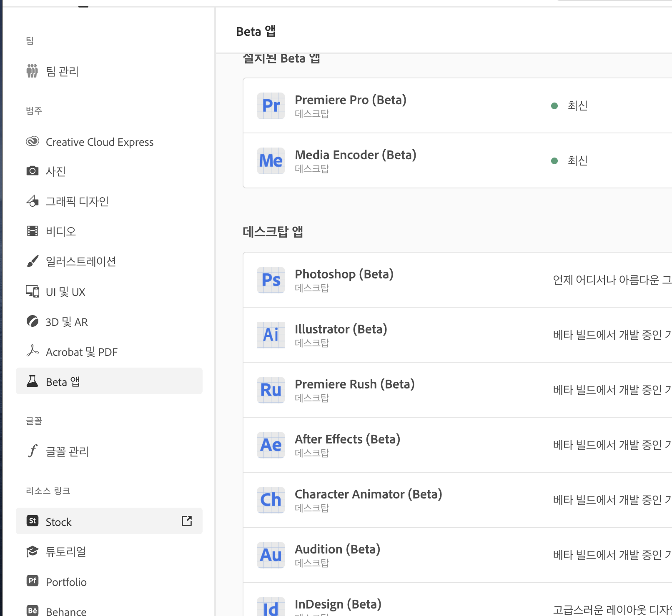
Task: Select the 그래픽 디자인 category
Action: (x=109, y=201)
